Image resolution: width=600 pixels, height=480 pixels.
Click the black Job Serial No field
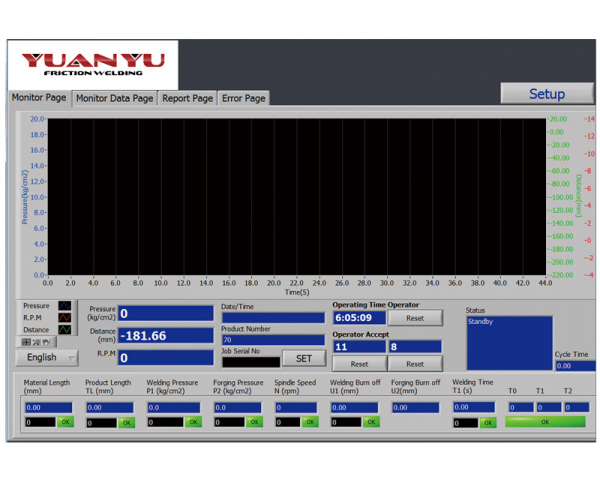click(250, 362)
